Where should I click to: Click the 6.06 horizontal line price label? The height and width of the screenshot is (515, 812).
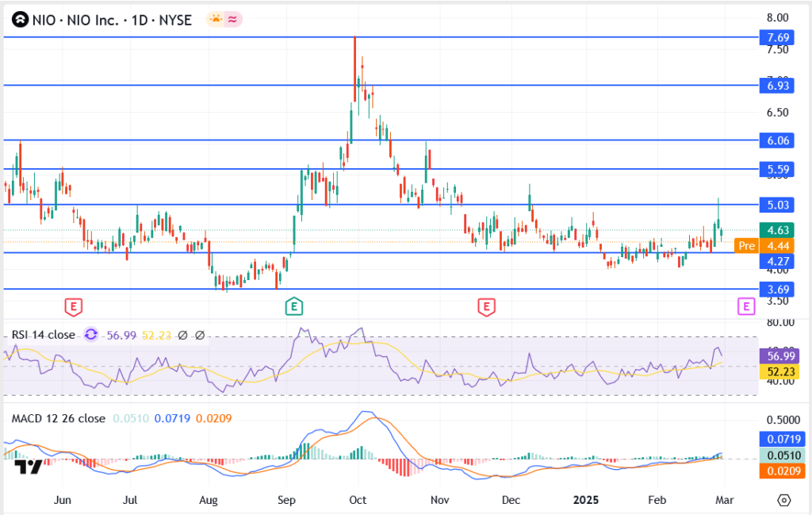tap(773, 140)
